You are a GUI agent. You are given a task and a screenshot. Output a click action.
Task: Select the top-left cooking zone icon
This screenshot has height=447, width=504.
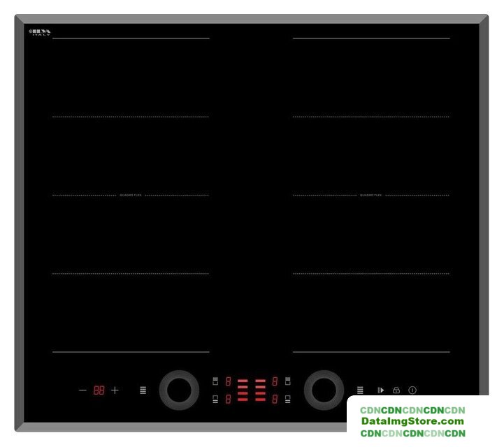point(215,381)
